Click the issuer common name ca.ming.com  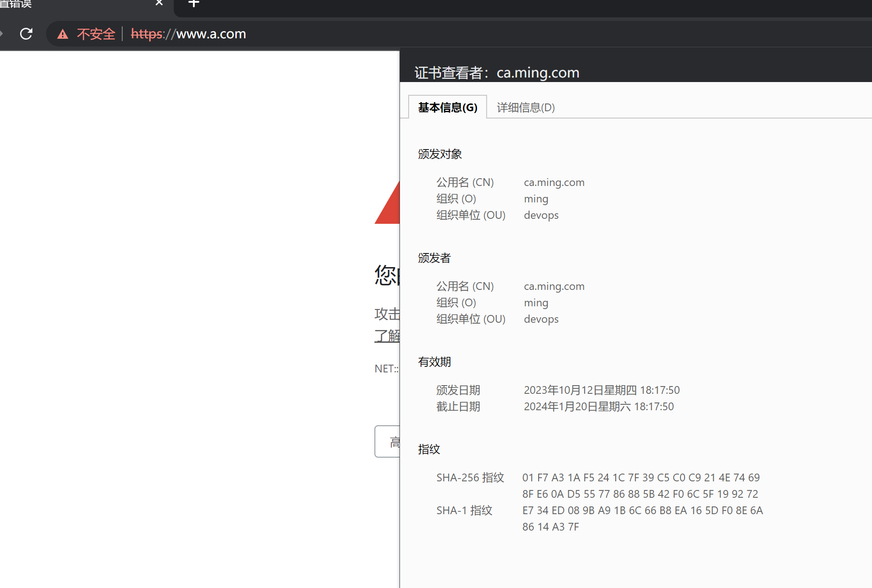pyautogui.click(x=554, y=286)
